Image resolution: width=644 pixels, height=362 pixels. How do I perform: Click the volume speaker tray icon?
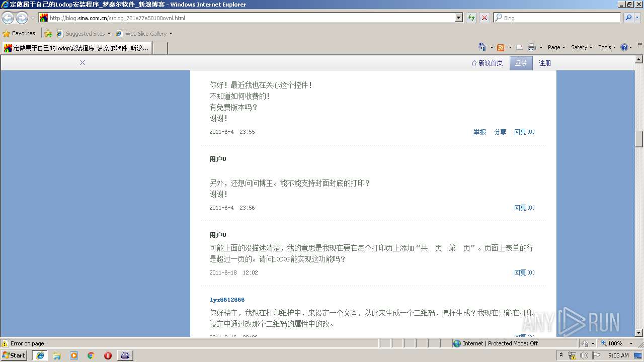click(584, 355)
